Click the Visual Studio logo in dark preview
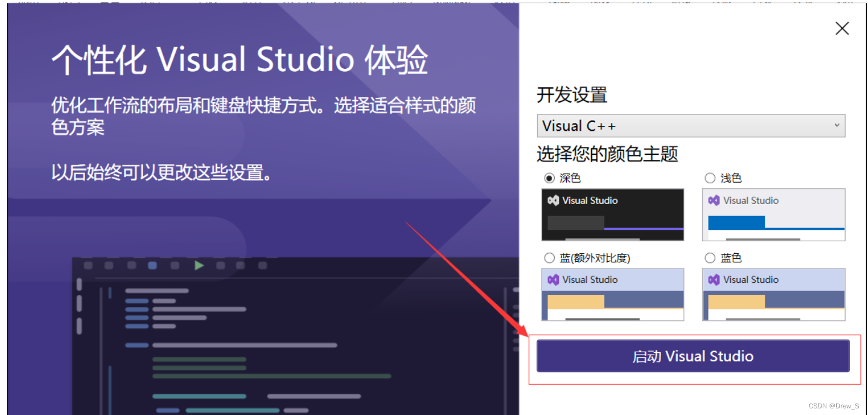868x415 pixels. coord(553,200)
